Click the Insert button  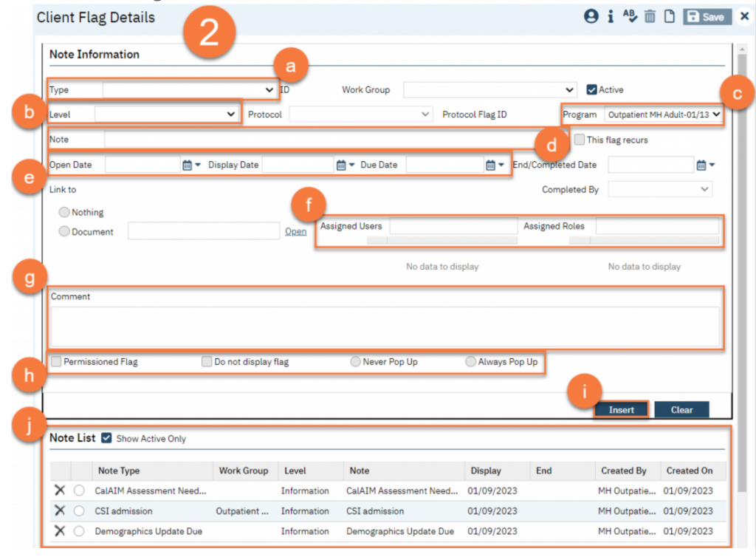(621, 410)
